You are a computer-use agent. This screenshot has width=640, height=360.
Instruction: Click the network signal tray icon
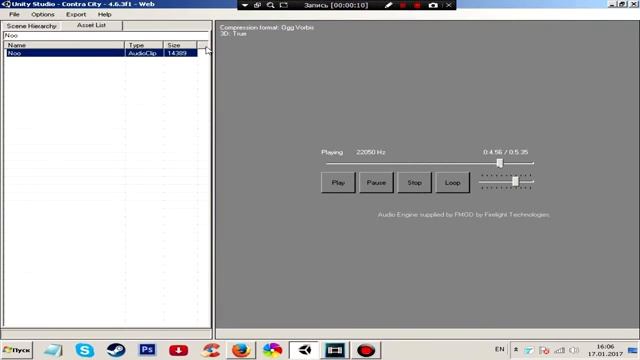click(560, 350)
